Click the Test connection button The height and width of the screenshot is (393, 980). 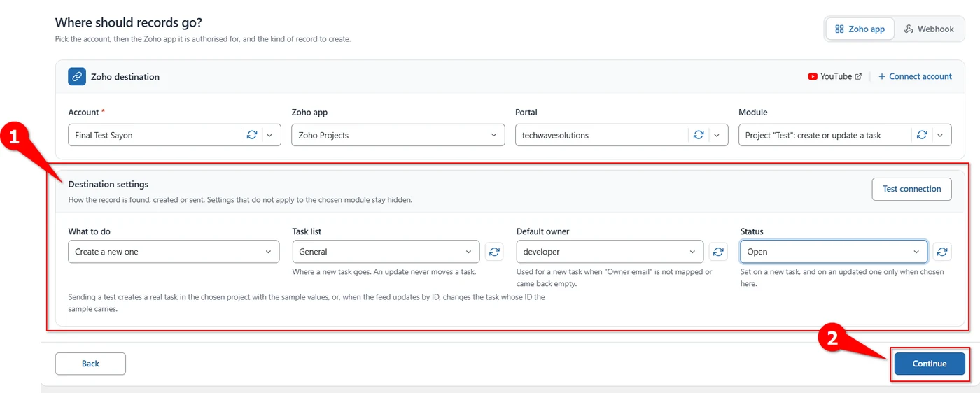[x=911, y=189]
